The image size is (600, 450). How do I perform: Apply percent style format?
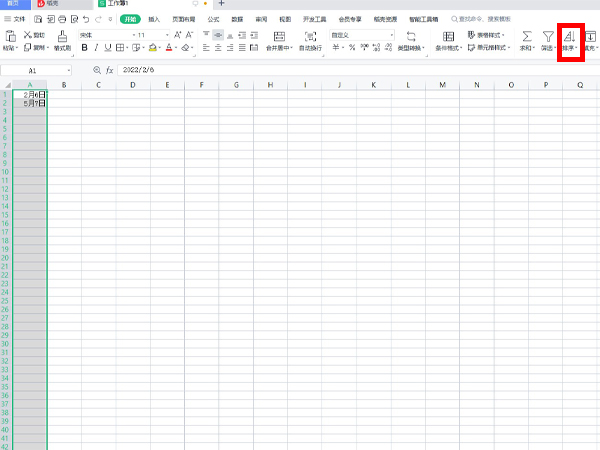(x=352, y=47)
